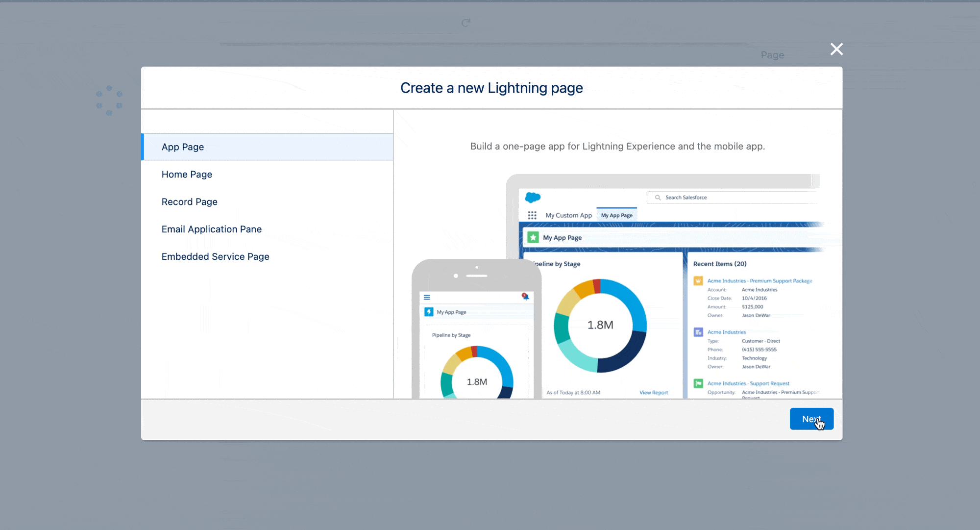This screenshot has width=980, height=530.
Task: Click the "Build a one-page app" description text
Action: coord(617,146)
